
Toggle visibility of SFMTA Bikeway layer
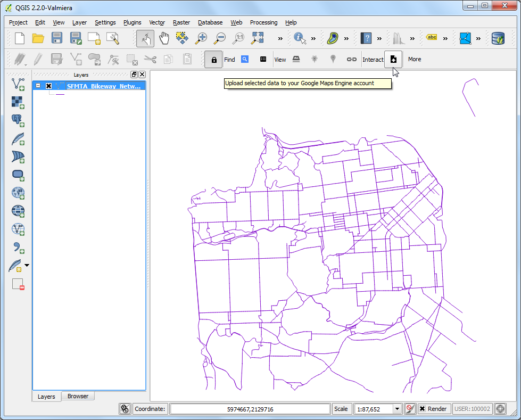click(x=48, y=86)
